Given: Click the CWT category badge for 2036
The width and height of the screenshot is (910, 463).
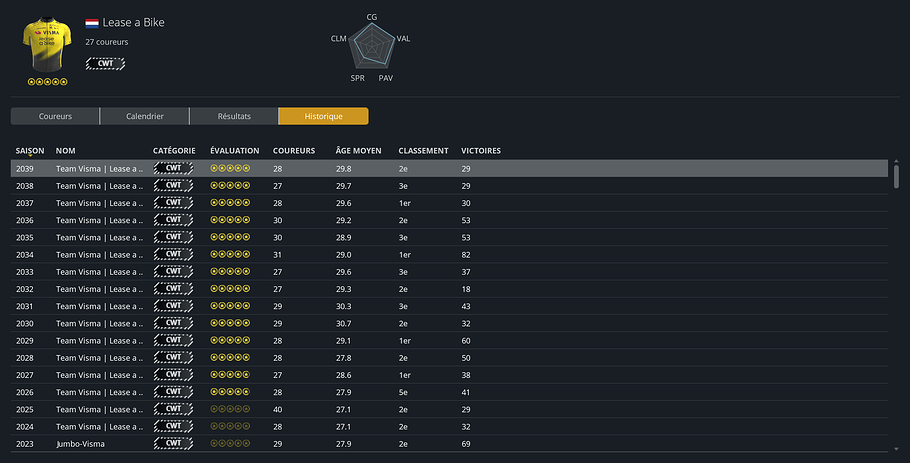Looking at the screenshot, I should point(174,220).
